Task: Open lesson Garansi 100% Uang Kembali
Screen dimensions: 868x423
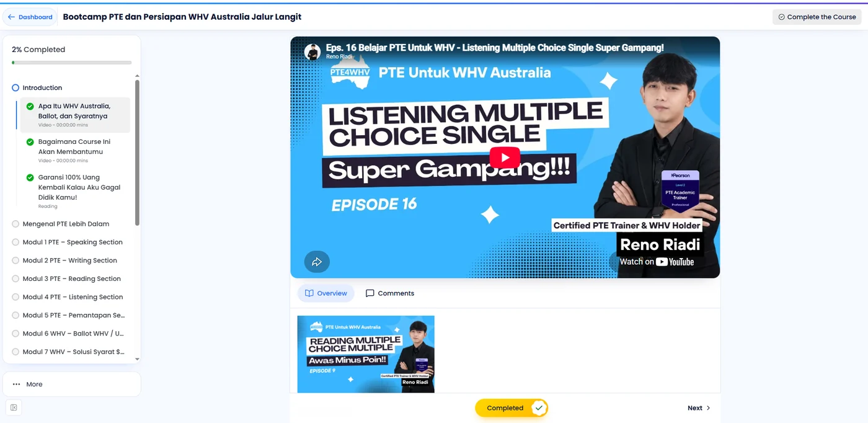Action: (x=75, y=190)
